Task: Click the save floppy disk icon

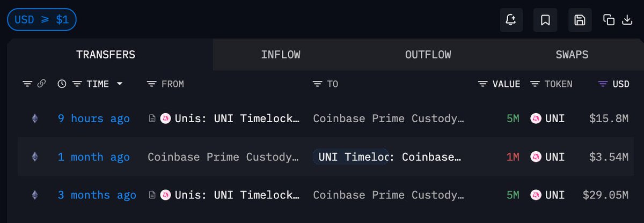Action: coord(580,20)
